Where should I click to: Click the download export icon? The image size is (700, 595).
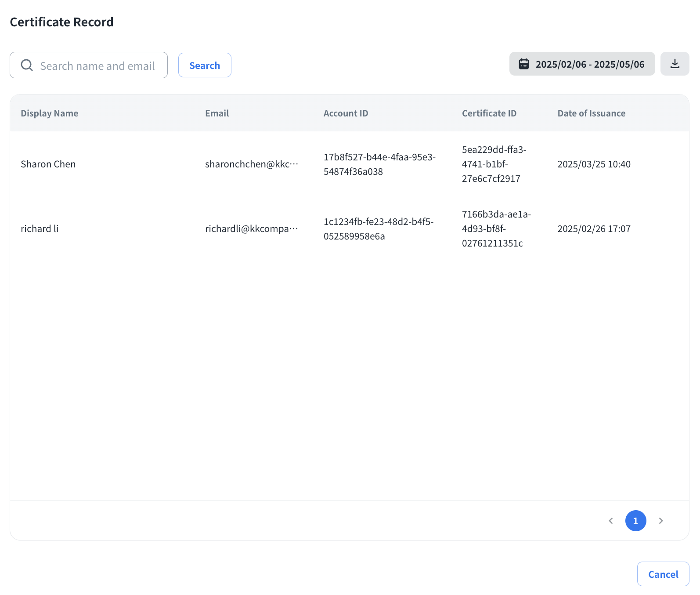(675, 64)
